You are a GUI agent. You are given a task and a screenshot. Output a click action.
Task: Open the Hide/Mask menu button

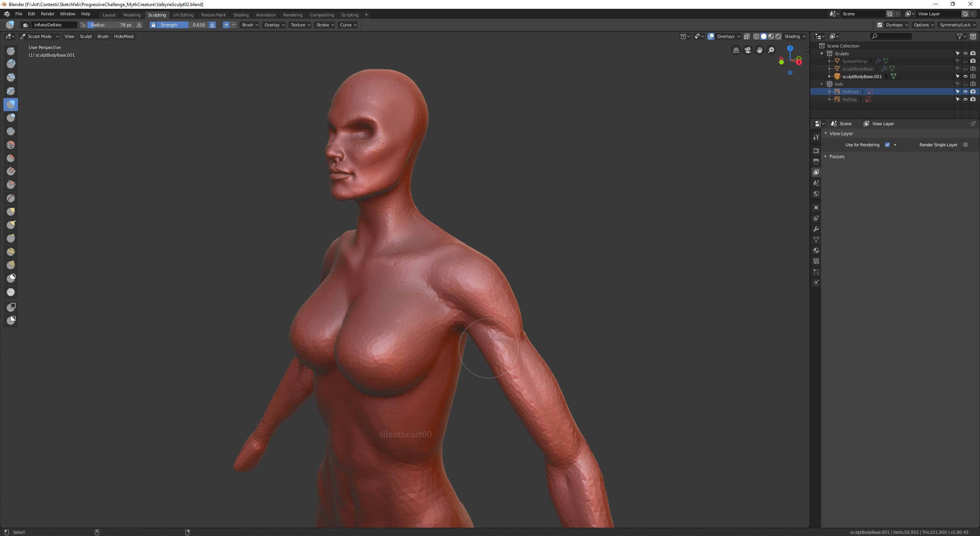[124, 36]
